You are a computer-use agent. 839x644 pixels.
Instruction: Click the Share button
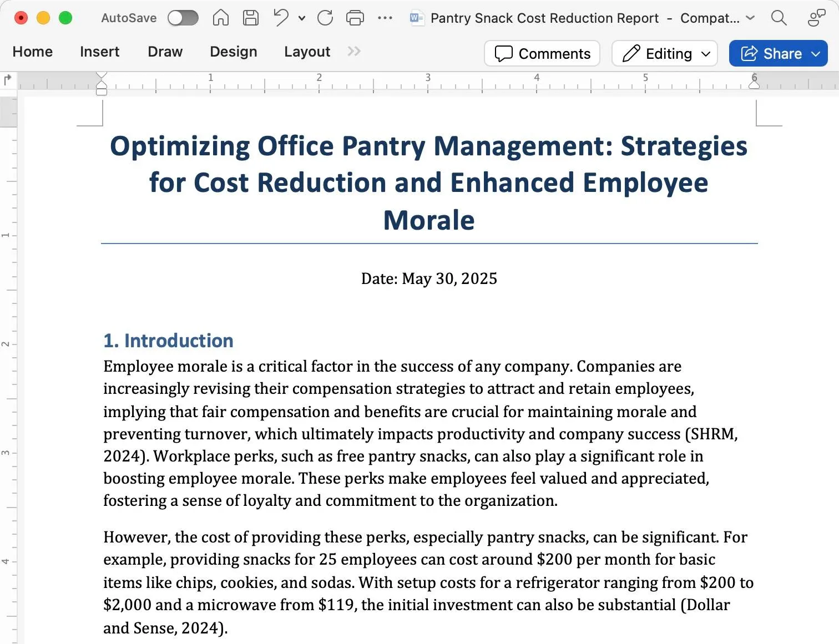pos(778,53)
